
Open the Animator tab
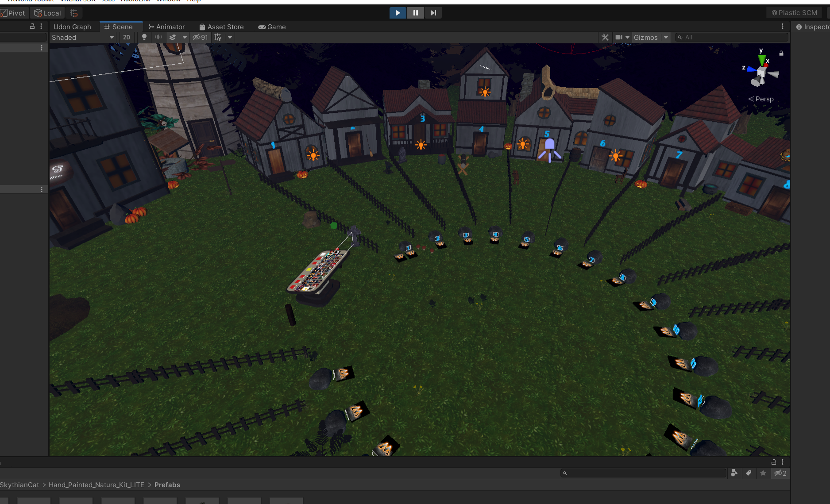tap(166, 27)
